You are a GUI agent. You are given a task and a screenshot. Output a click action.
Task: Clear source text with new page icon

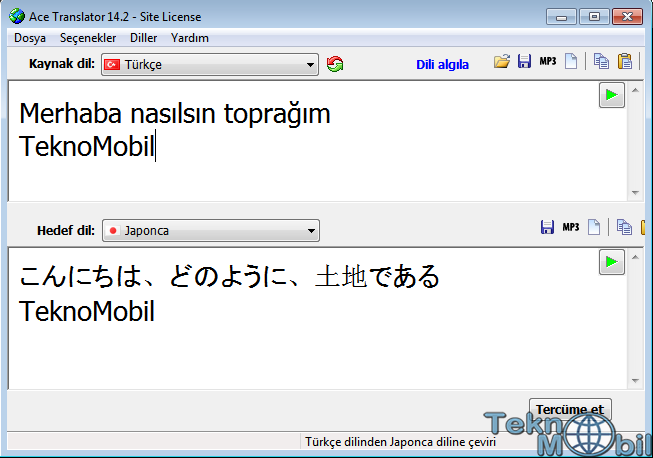571,61
